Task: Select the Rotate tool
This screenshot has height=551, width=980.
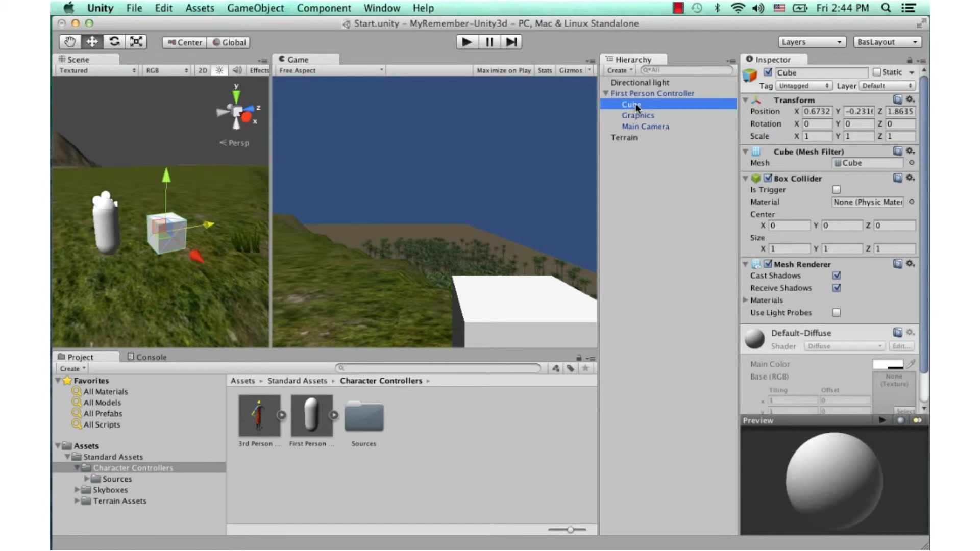Action: coord(114,42)
